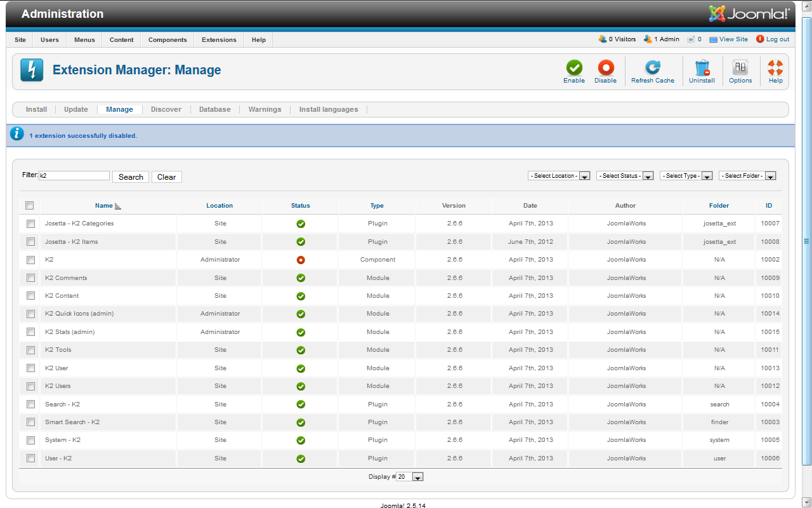Toggle status icon for User - K2 plugin
The height and width of the screenshot is (508, 812).
(301, 458)
